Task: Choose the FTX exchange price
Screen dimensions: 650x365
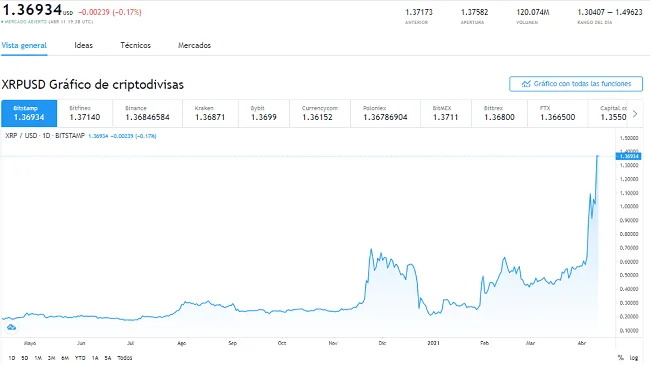Action: (x=558, y=113)
